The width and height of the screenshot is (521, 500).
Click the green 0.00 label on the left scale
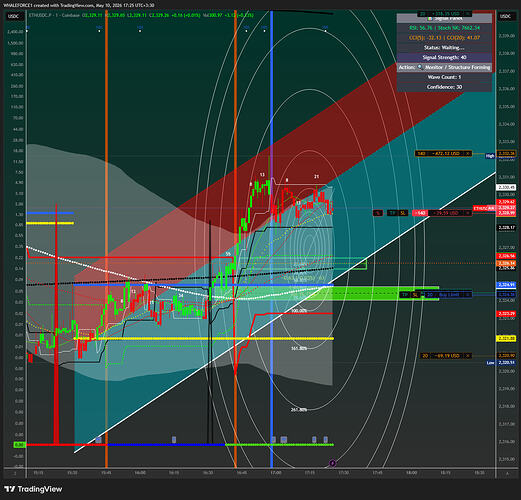19,445
